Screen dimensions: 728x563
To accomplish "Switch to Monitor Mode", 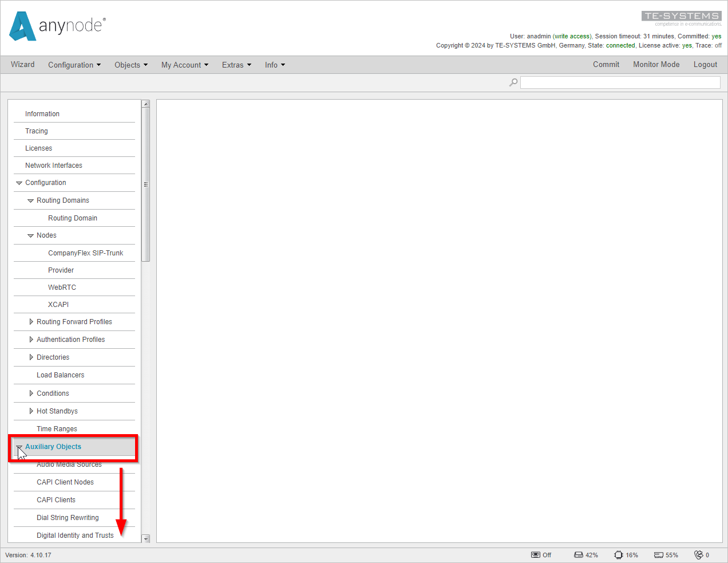I will click(656, 65).
